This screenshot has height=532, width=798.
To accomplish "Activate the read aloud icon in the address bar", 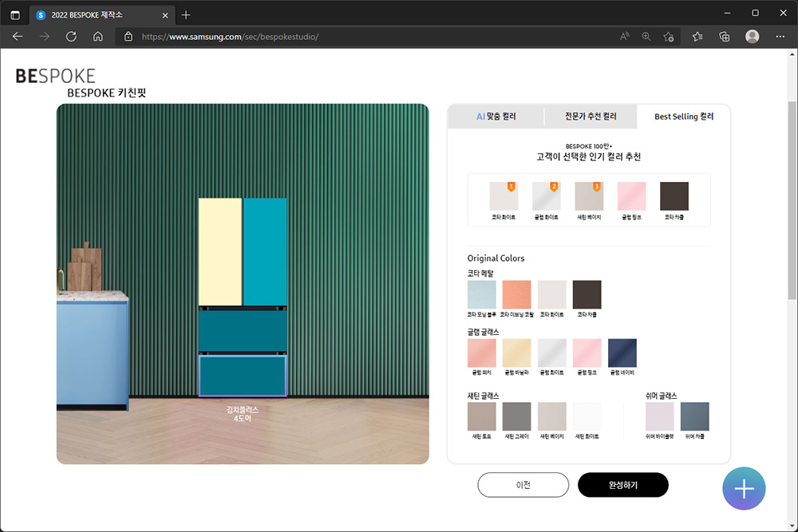I will click(625, 37).
